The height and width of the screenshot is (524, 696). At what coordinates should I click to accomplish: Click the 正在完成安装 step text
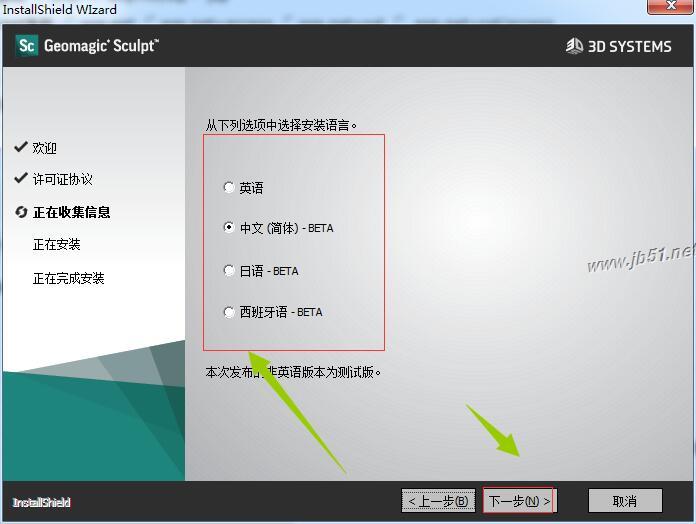pyautogui.click(x=68, y=278)
